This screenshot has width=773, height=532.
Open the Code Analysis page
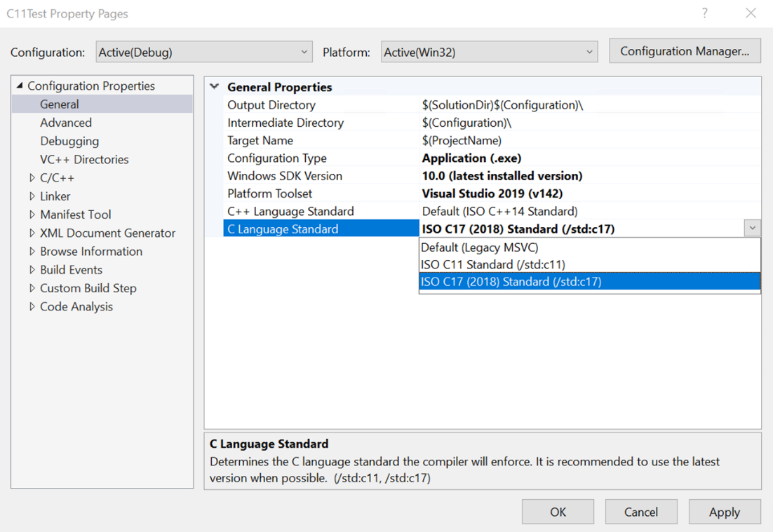(x=76, y=306)
